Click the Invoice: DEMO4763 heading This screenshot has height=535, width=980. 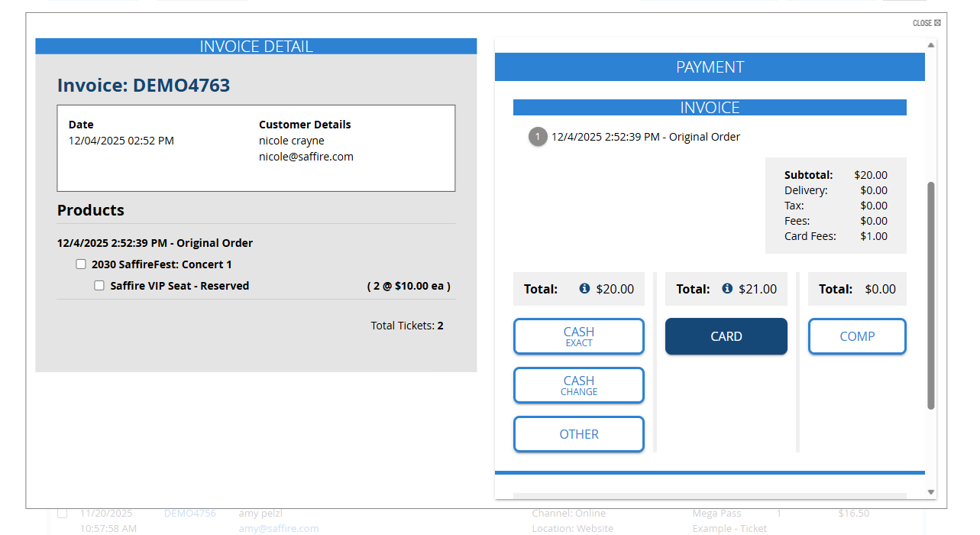click(144, 86)
